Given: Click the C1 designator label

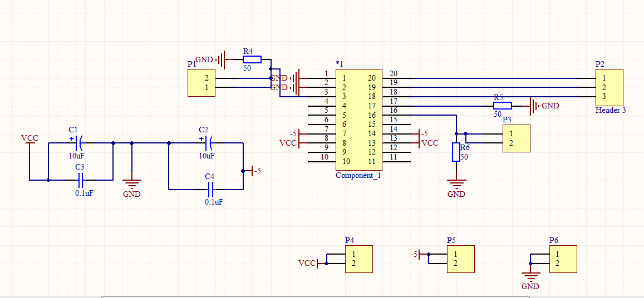Looking at the screenshot, I should point(73,130).
